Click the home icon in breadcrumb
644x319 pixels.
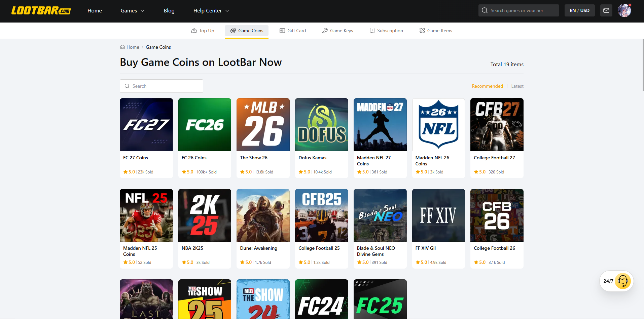tap(122, 47)
